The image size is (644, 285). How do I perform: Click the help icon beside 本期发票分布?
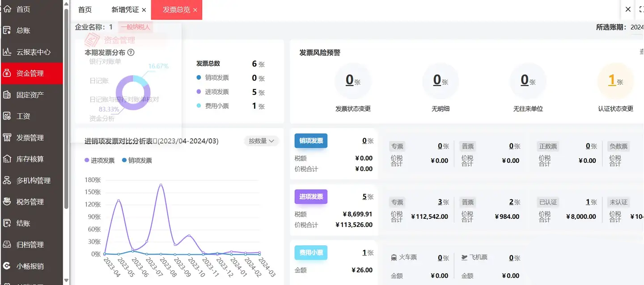coord(131,52)
